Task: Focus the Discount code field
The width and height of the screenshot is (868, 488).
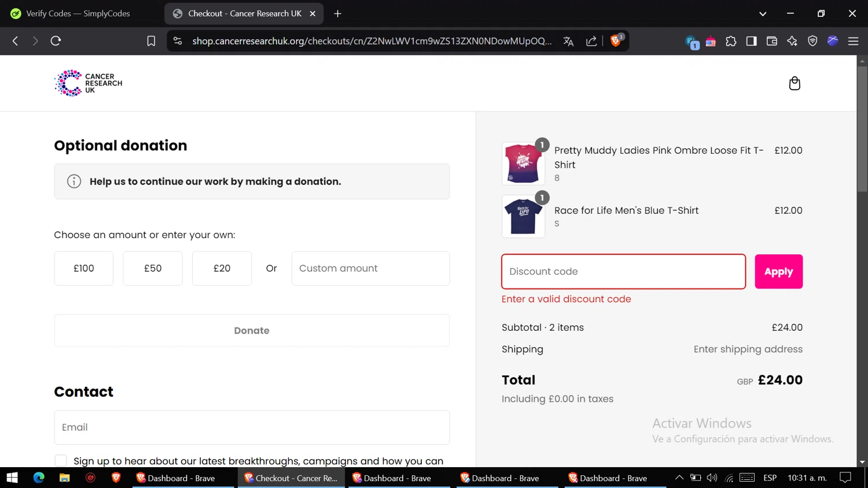Action: pyautogui.click(x=623, y=271)
